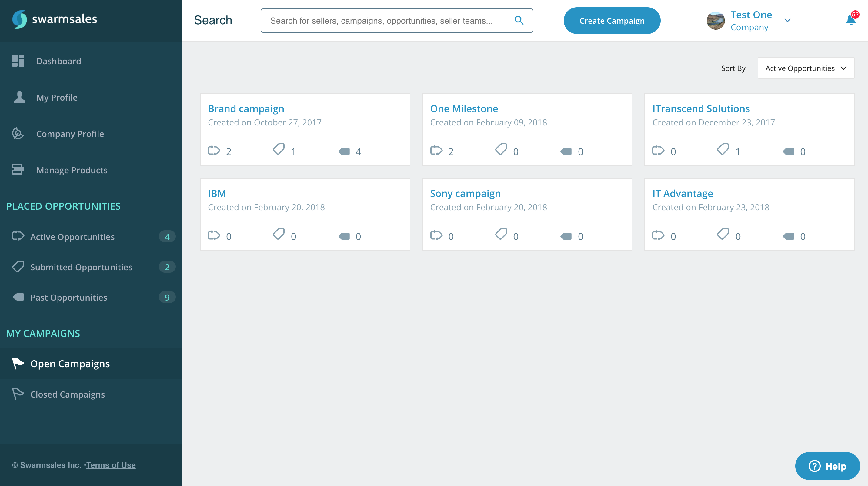Click IBM card submitted opportunities tag icon
The width and height of the screenshot is (868, 486).
click(x=279, y=234)
